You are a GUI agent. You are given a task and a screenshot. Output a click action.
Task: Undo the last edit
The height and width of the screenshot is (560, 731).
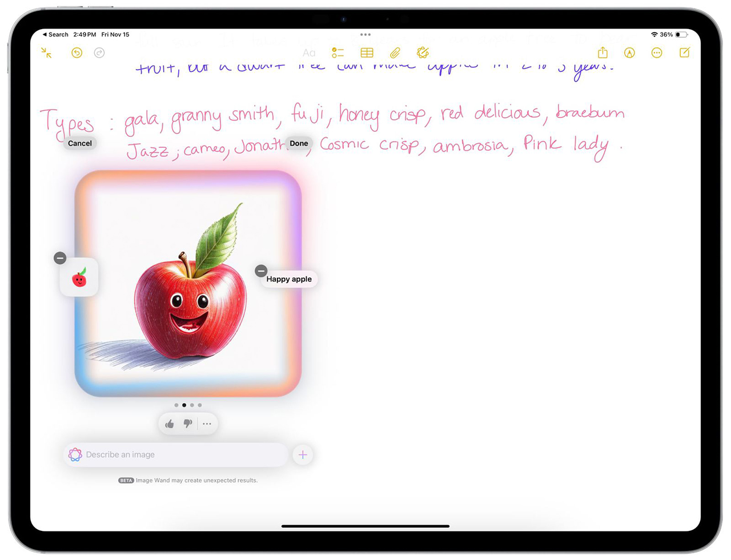[77, 53]
